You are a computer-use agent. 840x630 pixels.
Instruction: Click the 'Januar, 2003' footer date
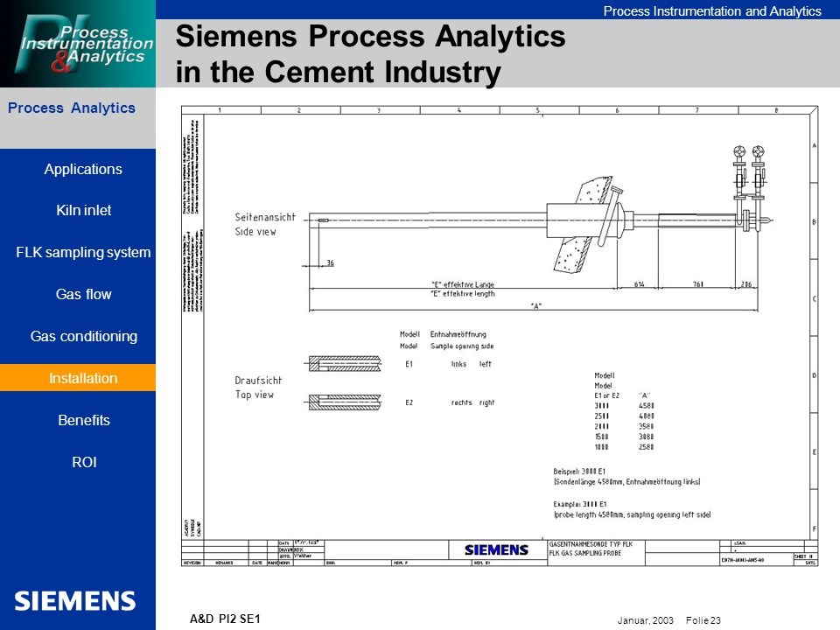(645, 620)
